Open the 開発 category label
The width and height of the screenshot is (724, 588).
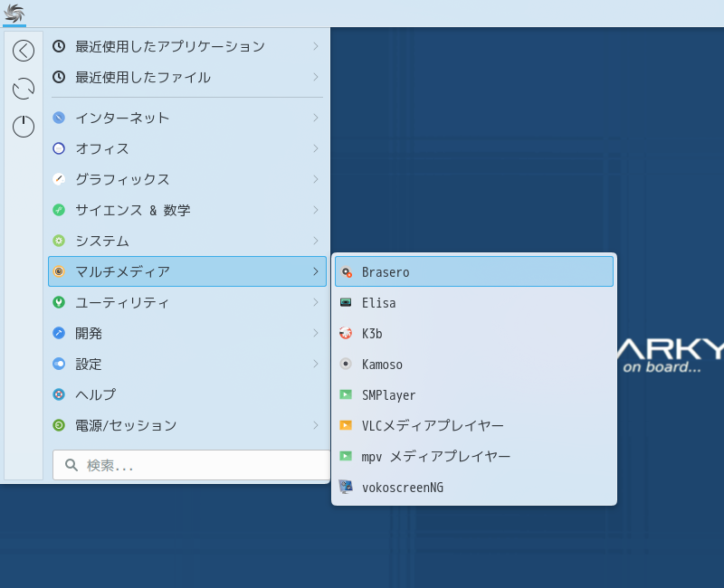coord(89,333)
